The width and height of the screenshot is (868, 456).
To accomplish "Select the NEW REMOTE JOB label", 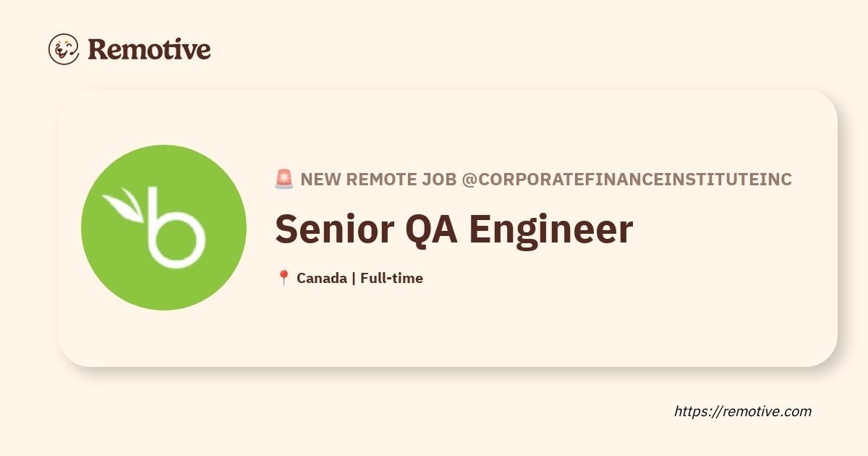I will (378, 180).
